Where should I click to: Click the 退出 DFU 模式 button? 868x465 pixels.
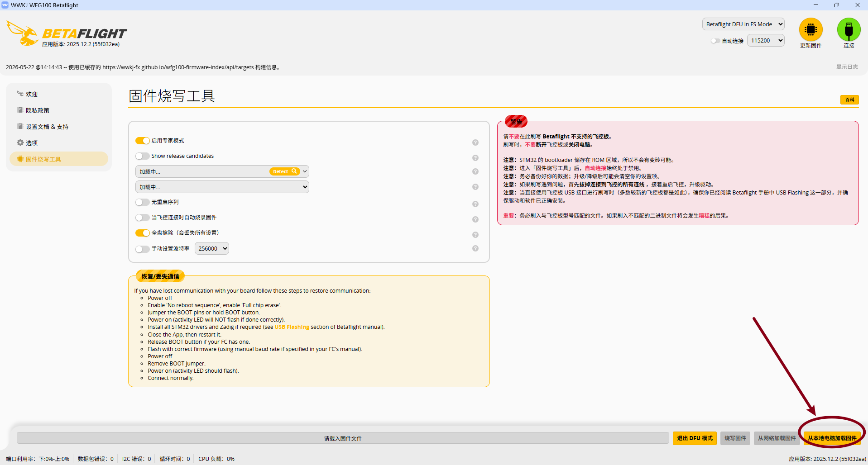[695, 438]
